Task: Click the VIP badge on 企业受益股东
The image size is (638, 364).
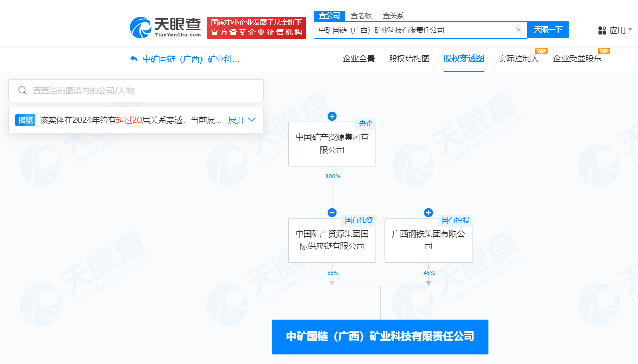Action: click(x=604, y=51)
